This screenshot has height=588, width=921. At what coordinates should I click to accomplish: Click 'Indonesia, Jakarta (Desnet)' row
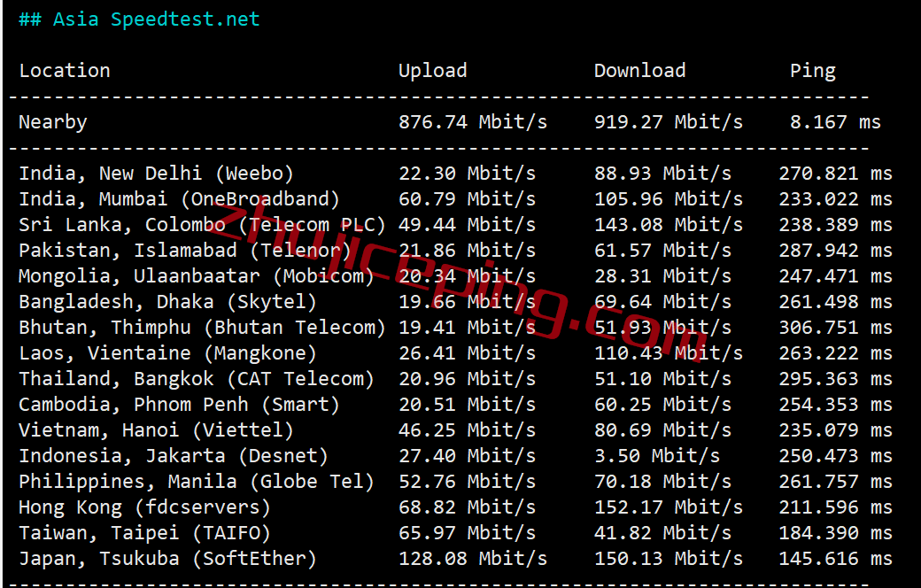click(174, 456)
